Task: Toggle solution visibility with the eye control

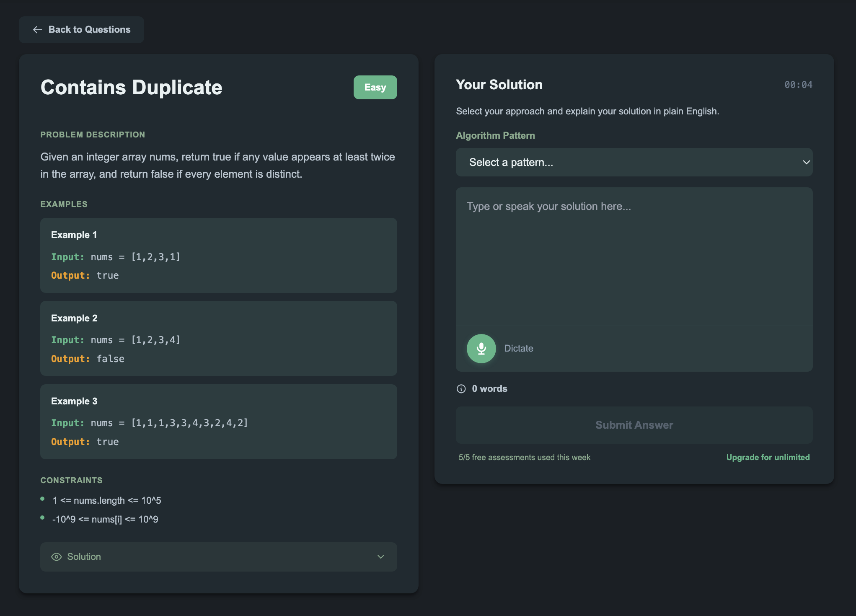Action: tap(56, 556)
